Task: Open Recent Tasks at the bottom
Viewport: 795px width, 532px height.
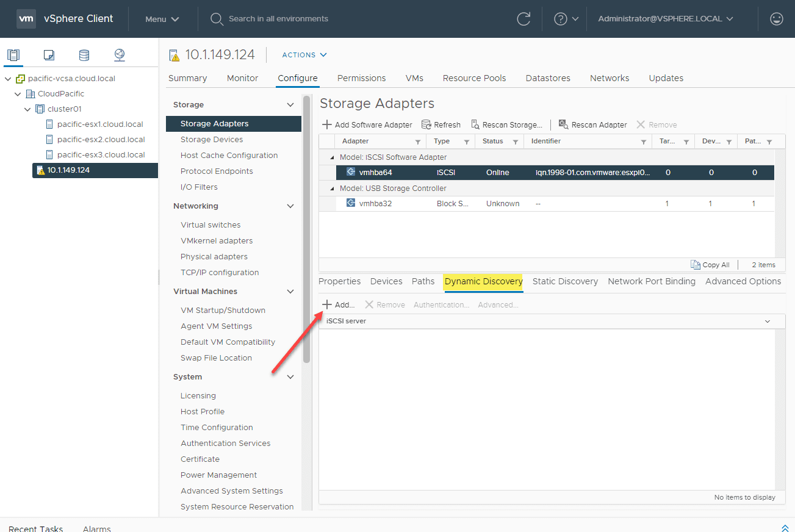Action: (x=37, y=527)
